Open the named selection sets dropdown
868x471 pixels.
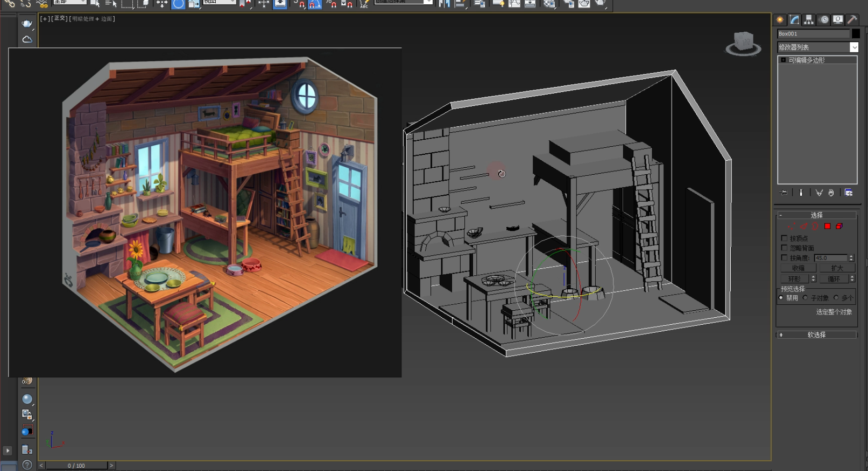404,2
